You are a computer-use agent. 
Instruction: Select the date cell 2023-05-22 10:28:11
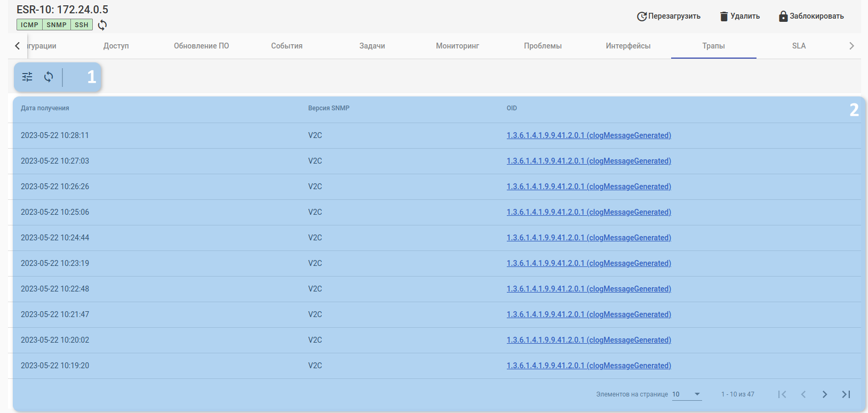(x=55, y=135)
